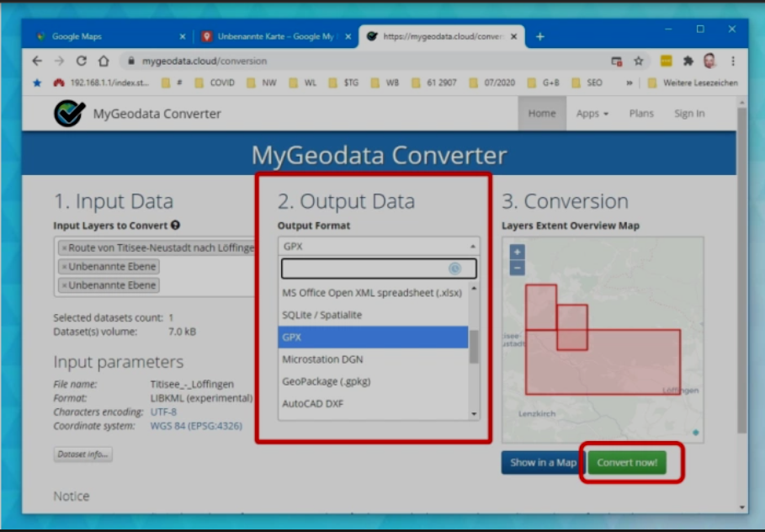Show hidden bookmarks with chevron
The width and height of the screenshot is (765, 532).
point(630,83)
